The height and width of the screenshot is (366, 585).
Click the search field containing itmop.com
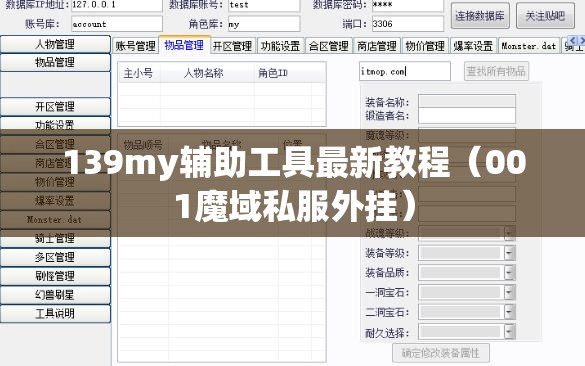coord(405,71)
